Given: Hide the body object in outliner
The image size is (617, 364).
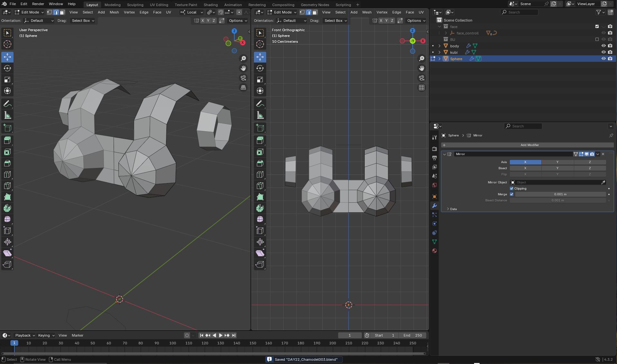Looking at the screenshot, I should 603,46.
